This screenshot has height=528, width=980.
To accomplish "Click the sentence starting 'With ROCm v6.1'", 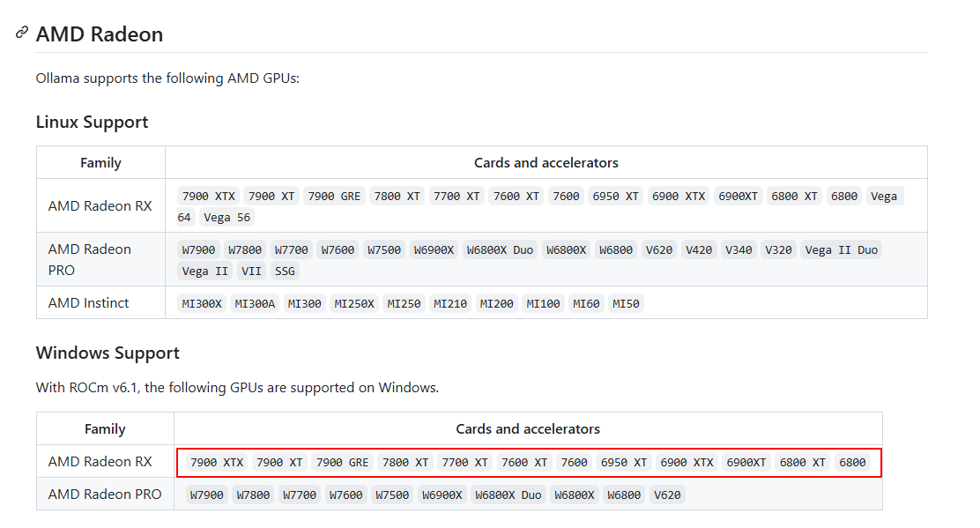I will (237, 388).
